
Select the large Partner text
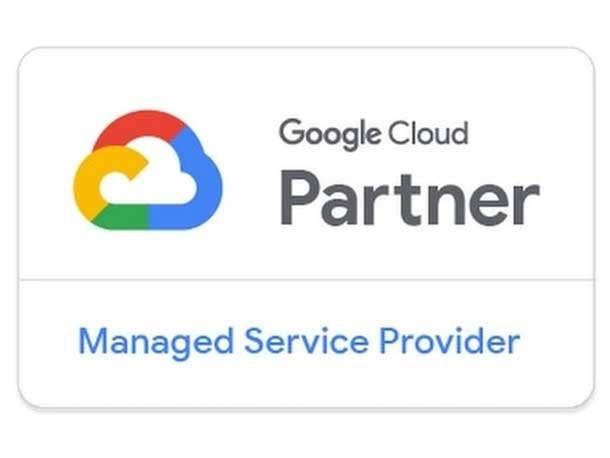click(x=410, y=198)
